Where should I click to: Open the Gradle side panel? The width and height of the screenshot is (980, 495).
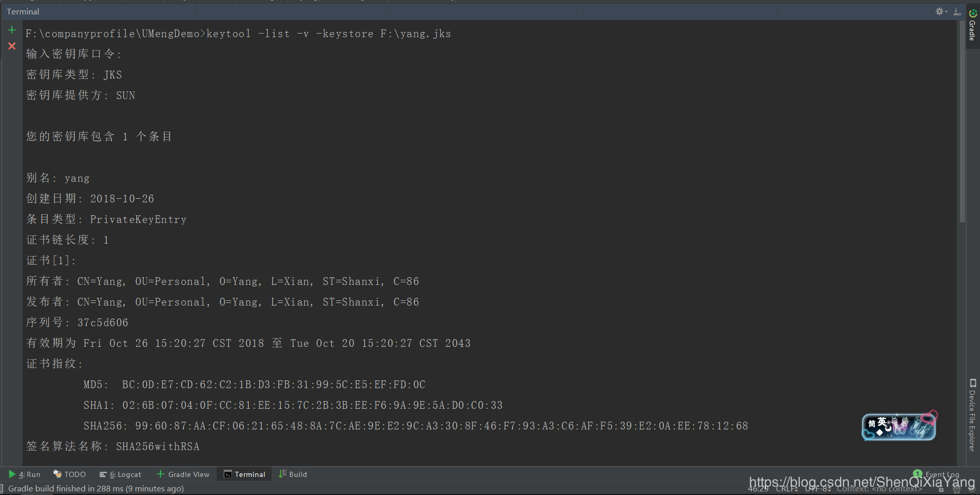tap(972, 26)
